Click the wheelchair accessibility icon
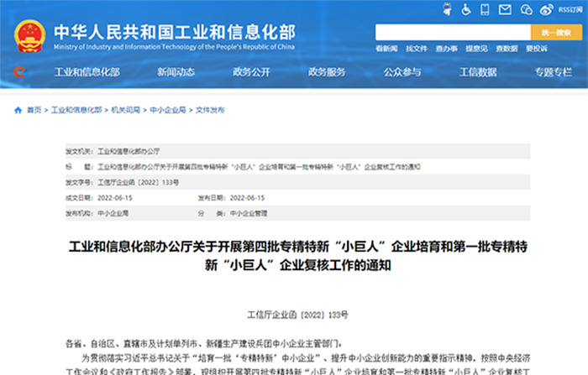Screen dimensions: 588x375 click(x=465, y=9)
